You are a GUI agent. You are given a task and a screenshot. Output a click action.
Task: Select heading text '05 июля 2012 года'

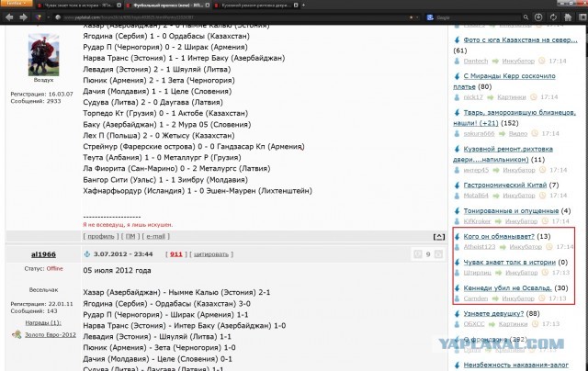coord(117,271)
